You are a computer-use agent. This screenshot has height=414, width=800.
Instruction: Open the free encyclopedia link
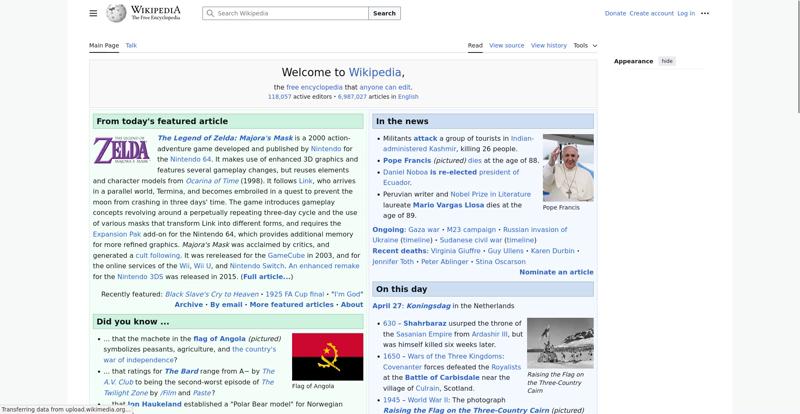314,87
